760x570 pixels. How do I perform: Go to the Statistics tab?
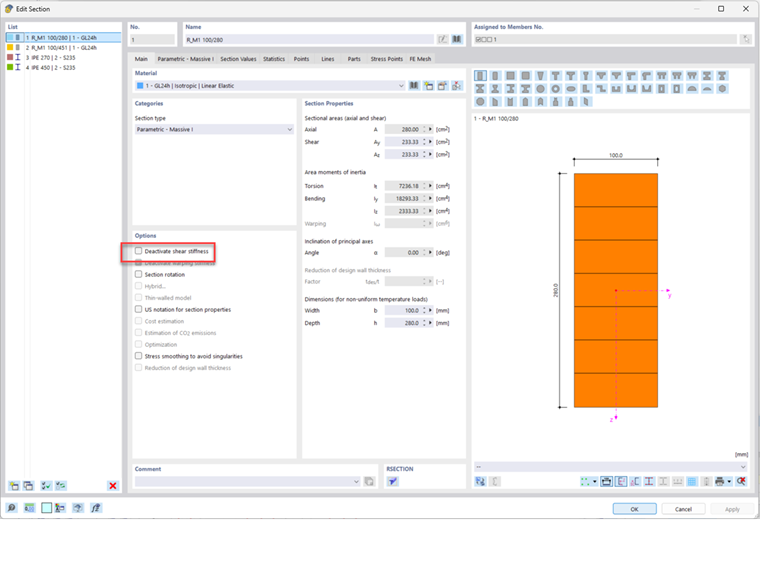click(x=274, y=59)
